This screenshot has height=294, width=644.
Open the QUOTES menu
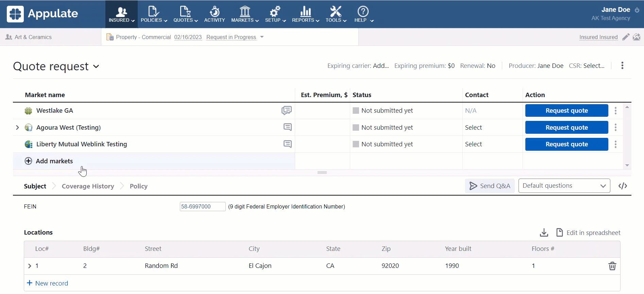pyautogui.click(x=185, y=14)
